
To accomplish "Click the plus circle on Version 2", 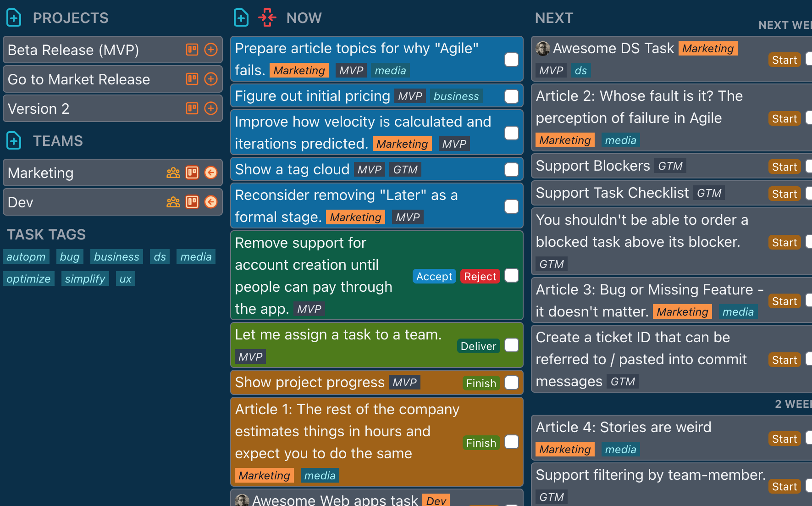I will [211, 108].
